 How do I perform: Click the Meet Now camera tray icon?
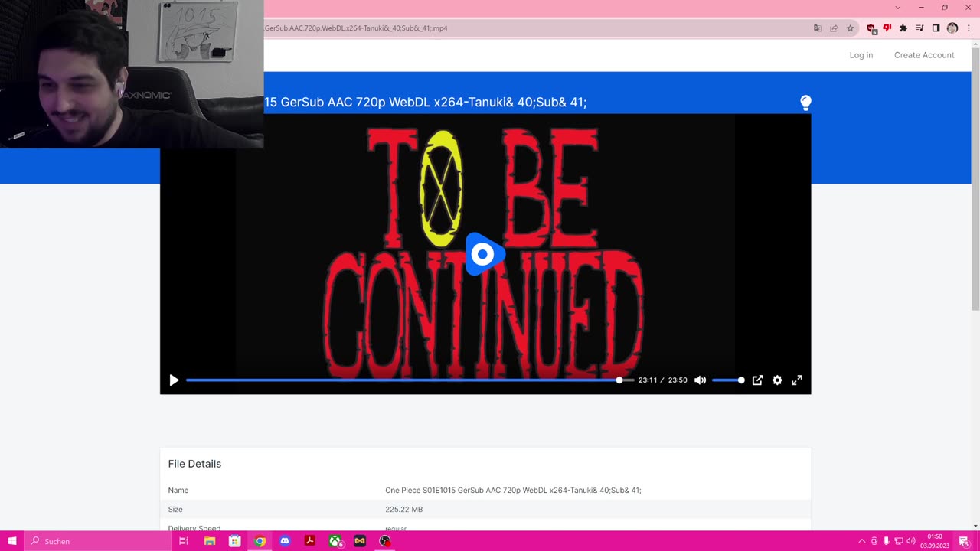874,541
